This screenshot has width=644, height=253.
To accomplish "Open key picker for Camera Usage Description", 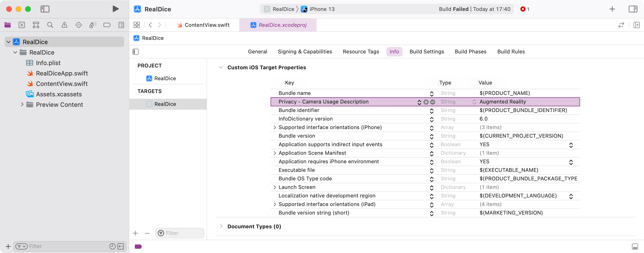I will click(419, 102).
